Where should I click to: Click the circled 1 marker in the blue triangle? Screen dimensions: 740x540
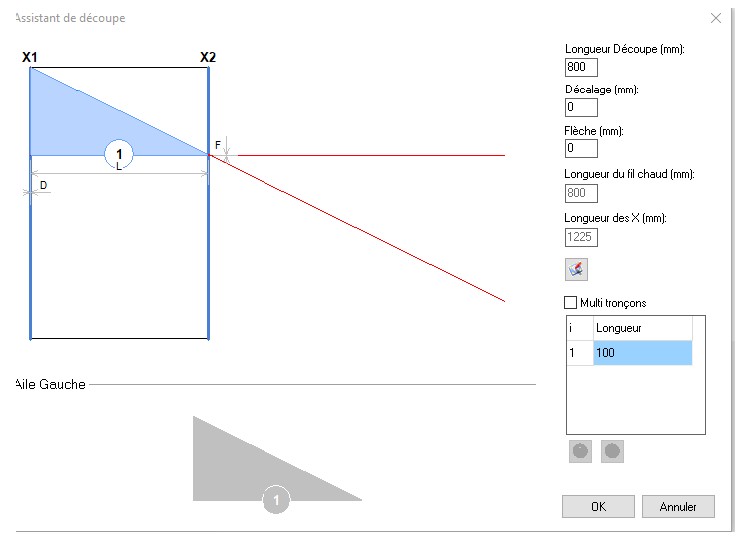pyautogui.click(x=119, y=154)
